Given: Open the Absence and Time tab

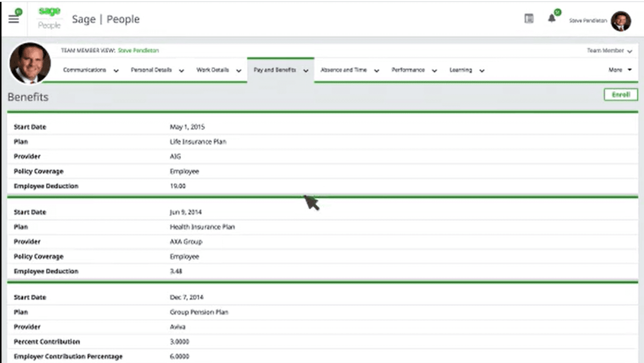Looking at the screenshot, I should pos(344,70).
